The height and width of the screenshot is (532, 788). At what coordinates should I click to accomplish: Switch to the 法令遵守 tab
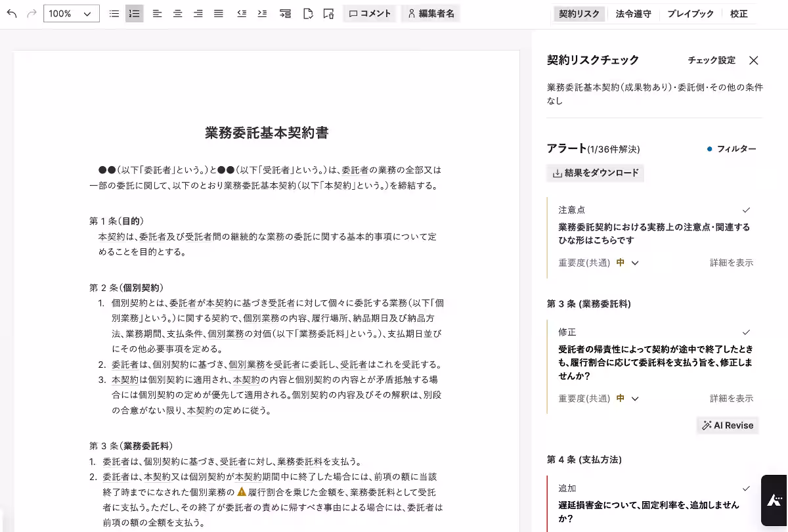(634, 13)
